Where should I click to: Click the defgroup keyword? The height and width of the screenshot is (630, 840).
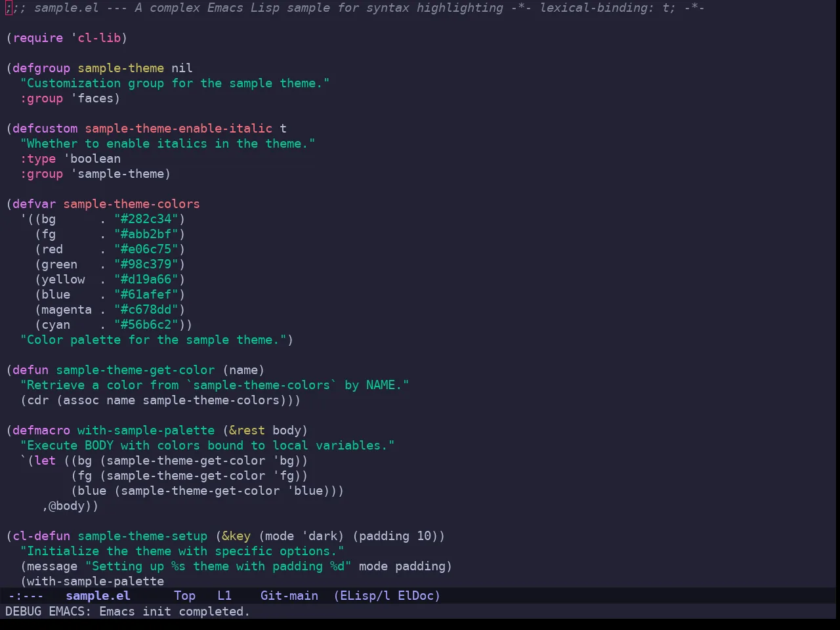point(41,68)
